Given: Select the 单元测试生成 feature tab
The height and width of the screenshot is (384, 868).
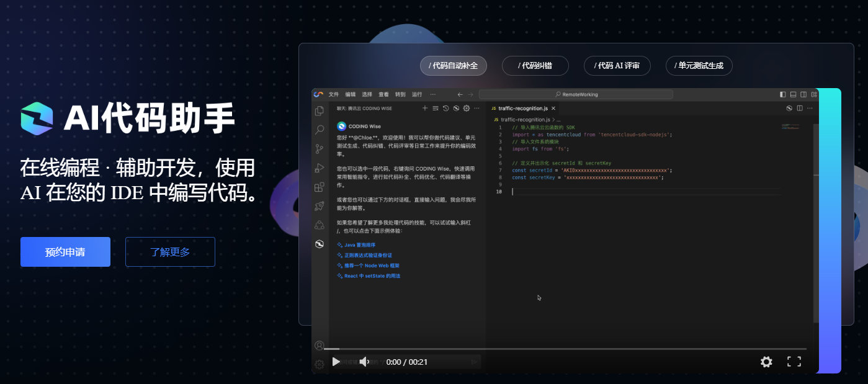Looking at the screenshot, I should coord(699,66).
